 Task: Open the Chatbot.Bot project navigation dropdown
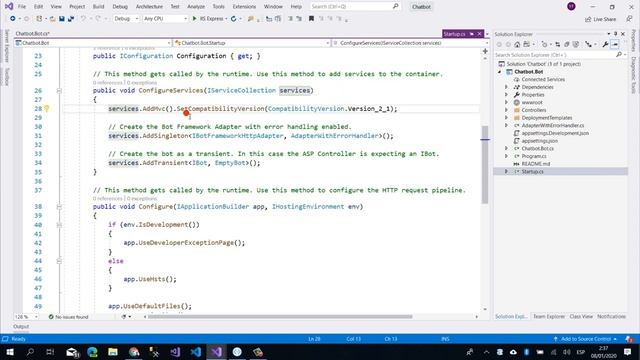click(x=93, y=43)
